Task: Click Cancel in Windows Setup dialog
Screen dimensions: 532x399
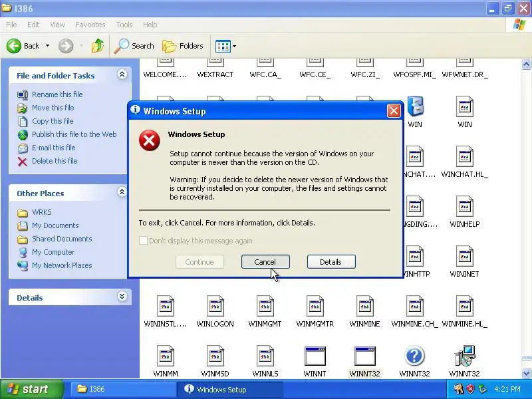Action: [x=265, y=261]
